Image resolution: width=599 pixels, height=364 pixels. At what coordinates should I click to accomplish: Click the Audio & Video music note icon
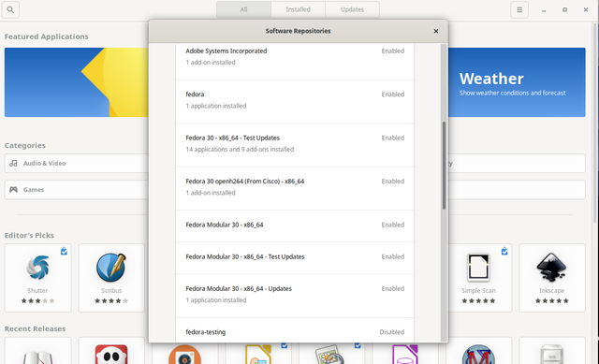pyautogui.click(x=13, y=163)
